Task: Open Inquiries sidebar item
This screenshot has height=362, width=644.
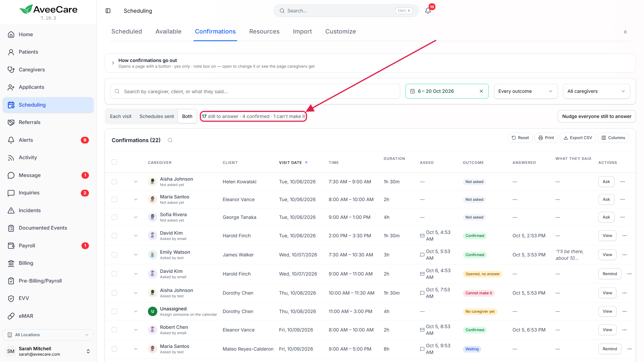Action: pyautogui.click(x=48, y=193)
